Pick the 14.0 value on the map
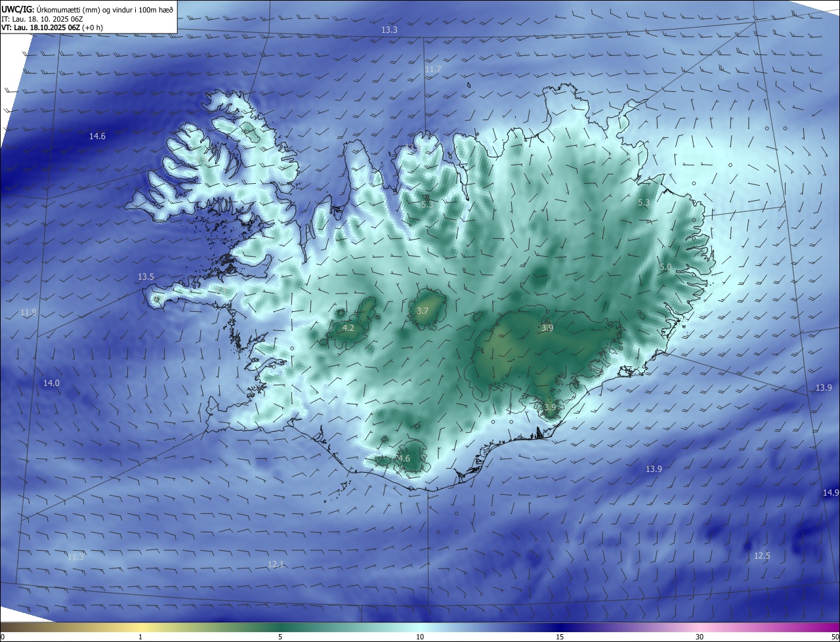This screenshot has width=840, height=642. pos(51,383)
